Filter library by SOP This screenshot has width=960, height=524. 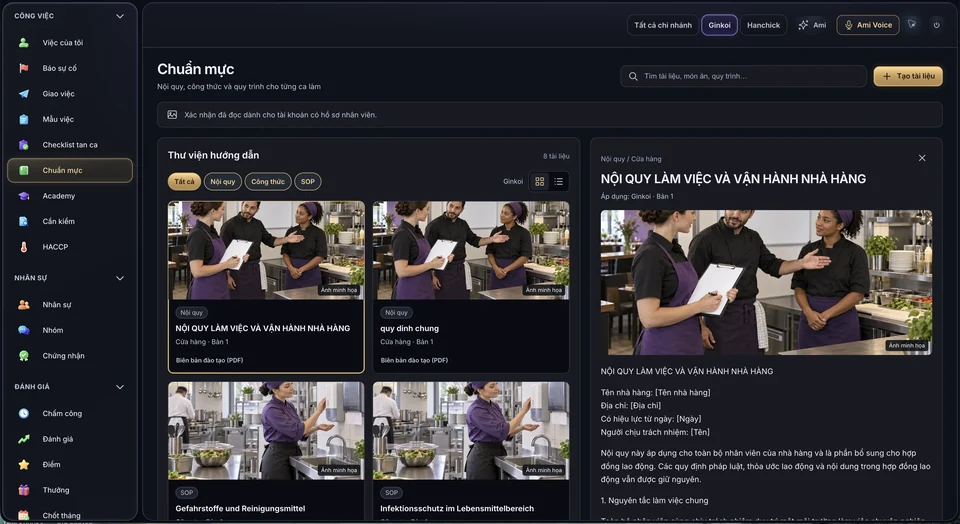click(x=308, y=182)
